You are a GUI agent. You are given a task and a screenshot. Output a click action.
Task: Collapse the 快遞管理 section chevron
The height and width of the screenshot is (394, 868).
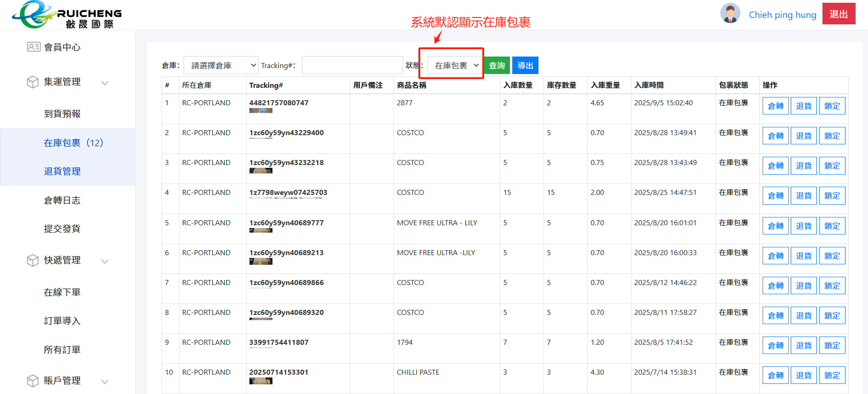coord(105,261)
